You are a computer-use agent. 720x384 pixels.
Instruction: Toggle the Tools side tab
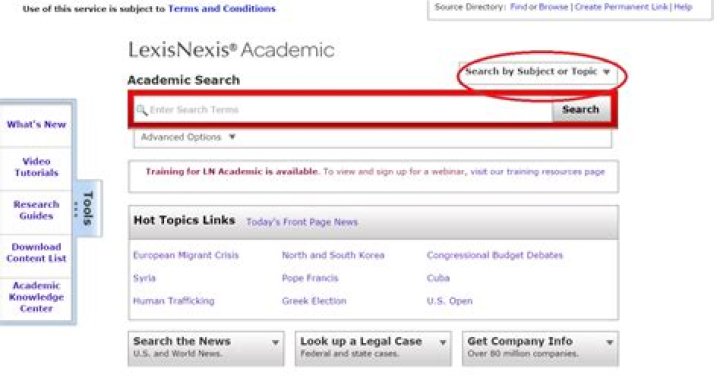87,209
